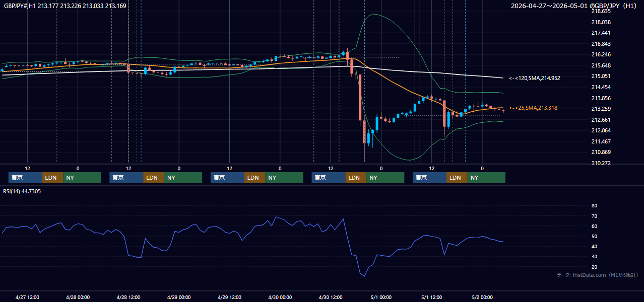This screenshot has width=644, height=302.
Task: Select the 5/1 12:00 time label
Action: click(432, 297)
